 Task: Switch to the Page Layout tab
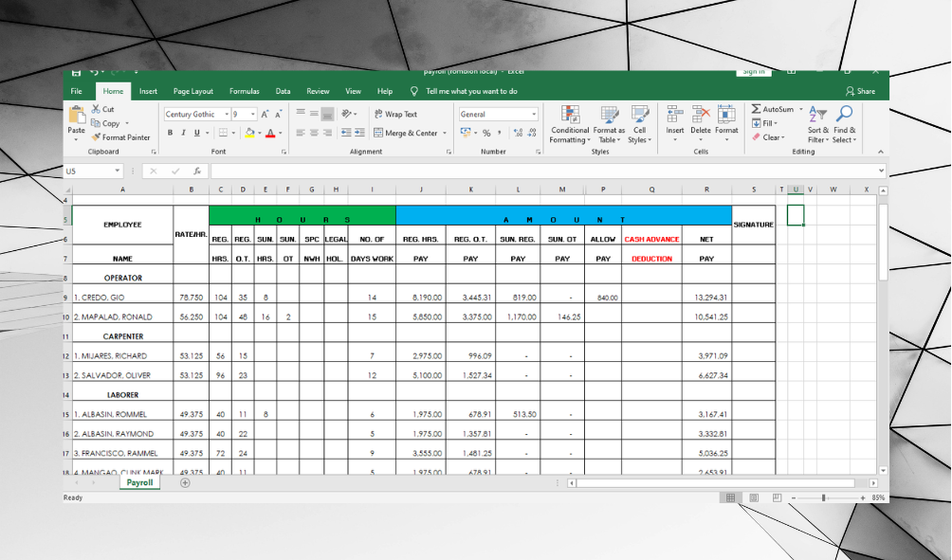click(193, 91)
